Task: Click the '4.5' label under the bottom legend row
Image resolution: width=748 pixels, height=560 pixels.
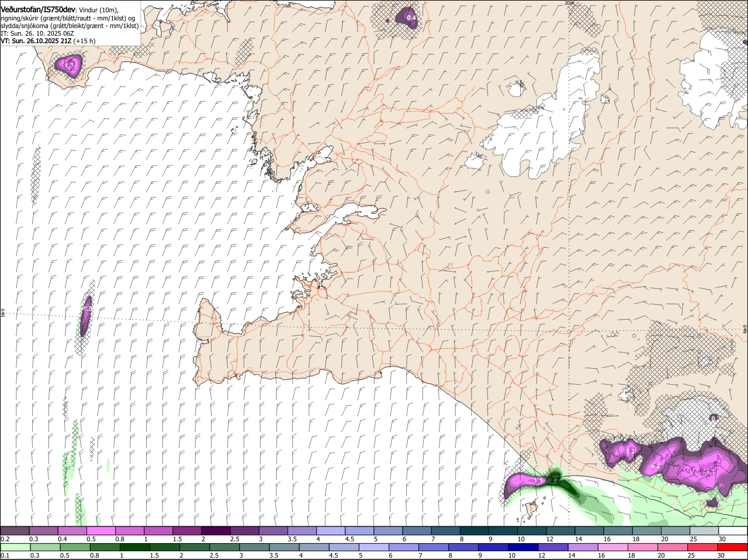Action: pos(333,555)
